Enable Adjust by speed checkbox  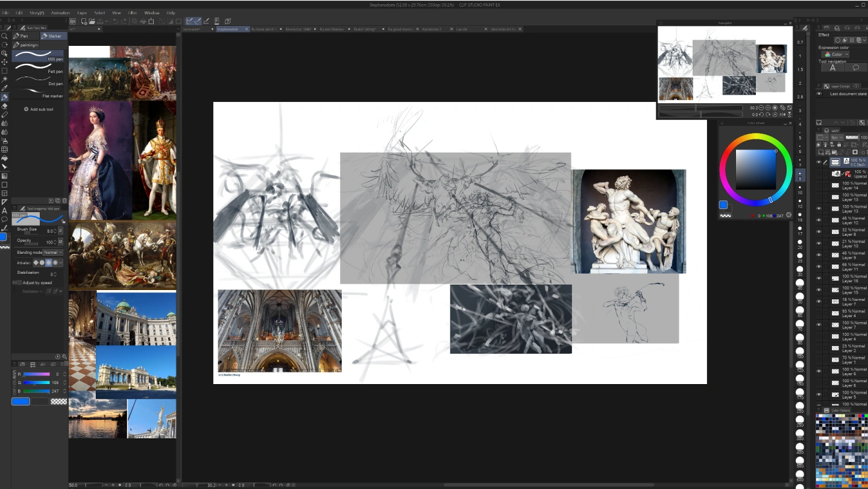(x=19, y=282)
